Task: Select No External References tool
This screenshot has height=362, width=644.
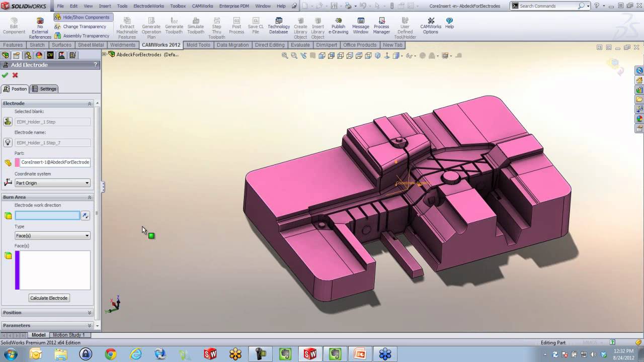Action: coord(40,28)
